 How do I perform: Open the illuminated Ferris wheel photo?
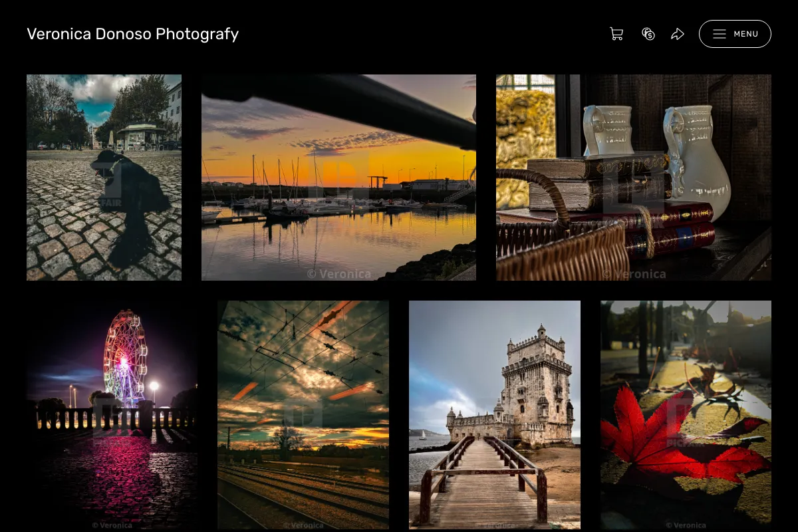click(x=112, y=415)
